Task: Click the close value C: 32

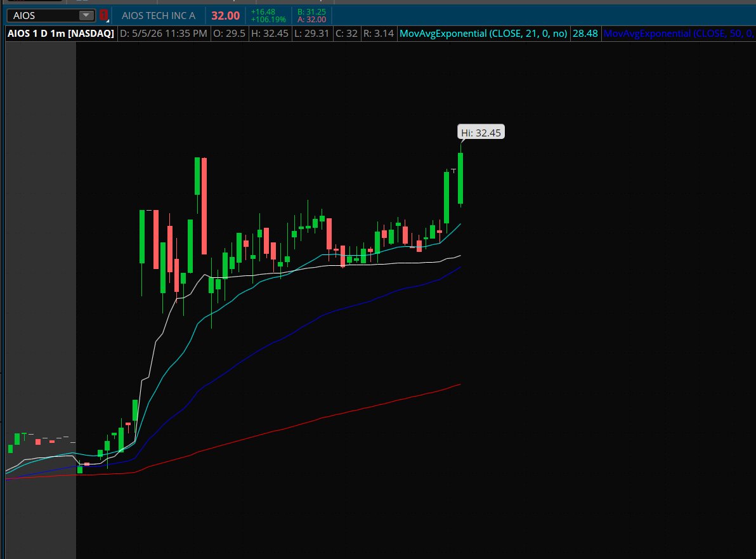Action: [x=346, y=33]
